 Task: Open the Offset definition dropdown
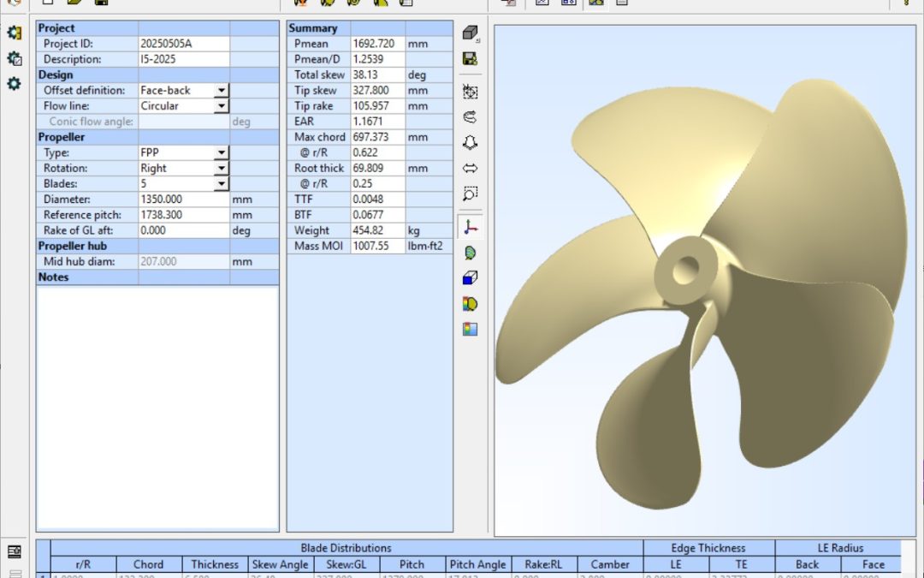221,91
